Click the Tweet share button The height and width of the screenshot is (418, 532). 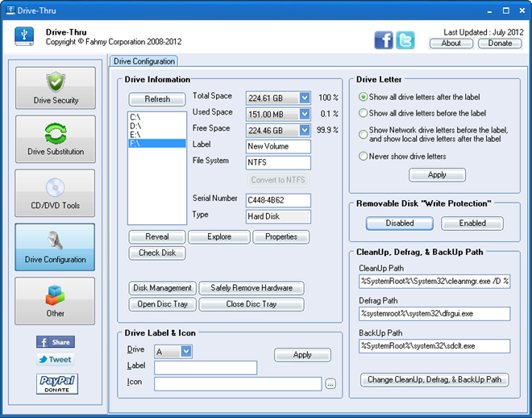55,360
